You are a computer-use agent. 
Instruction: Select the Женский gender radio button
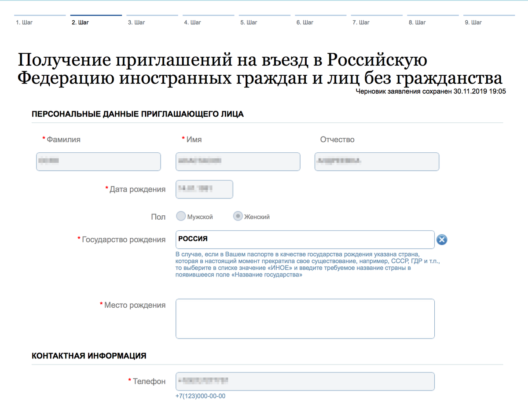[238, 217]
